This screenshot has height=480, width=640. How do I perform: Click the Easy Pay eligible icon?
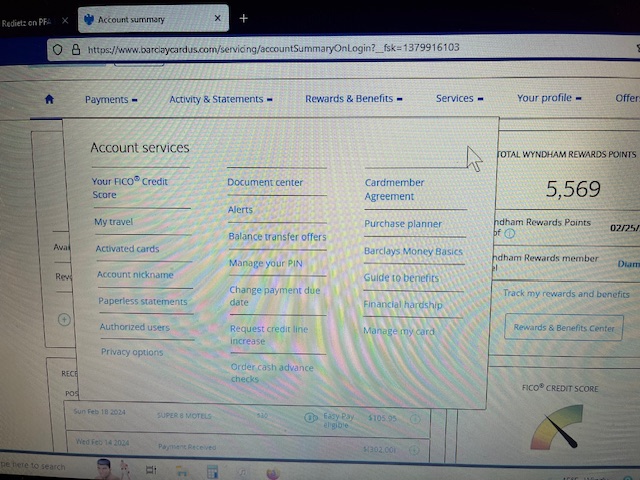(x=311, y=418)
